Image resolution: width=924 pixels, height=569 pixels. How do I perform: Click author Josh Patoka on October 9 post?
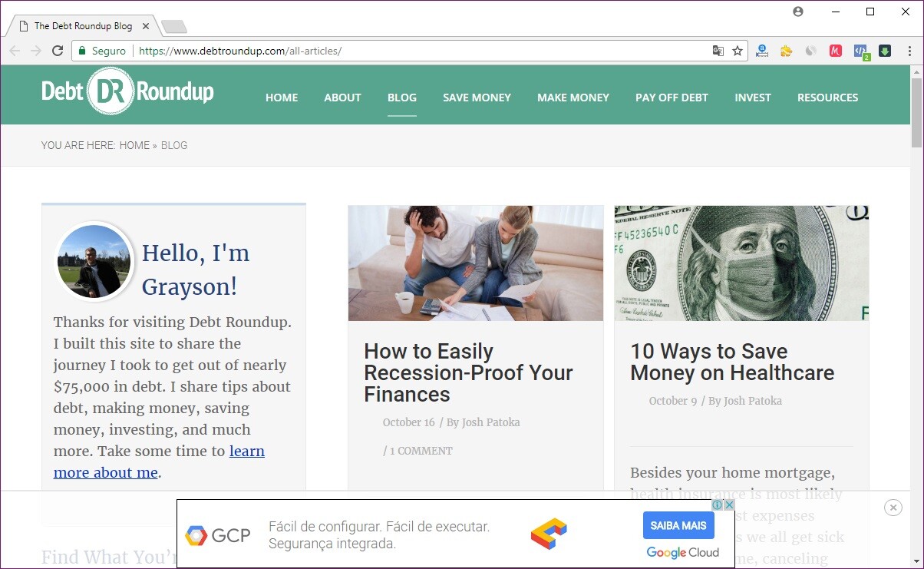click(753, 401)
